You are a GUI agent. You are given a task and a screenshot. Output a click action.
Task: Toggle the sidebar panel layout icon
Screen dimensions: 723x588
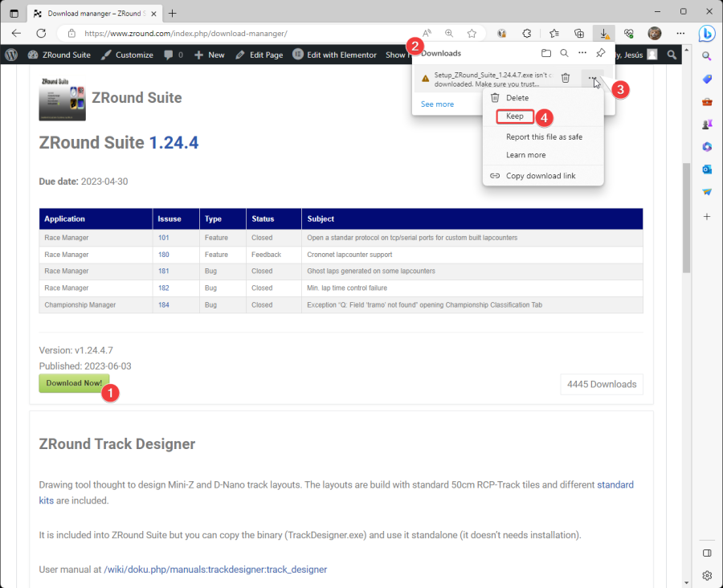click(x=707, y=553)
